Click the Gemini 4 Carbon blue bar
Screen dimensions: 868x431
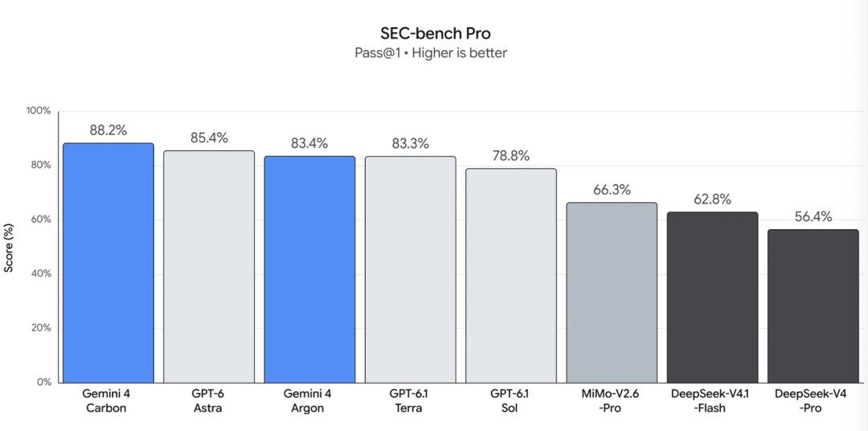click(108, 263)
